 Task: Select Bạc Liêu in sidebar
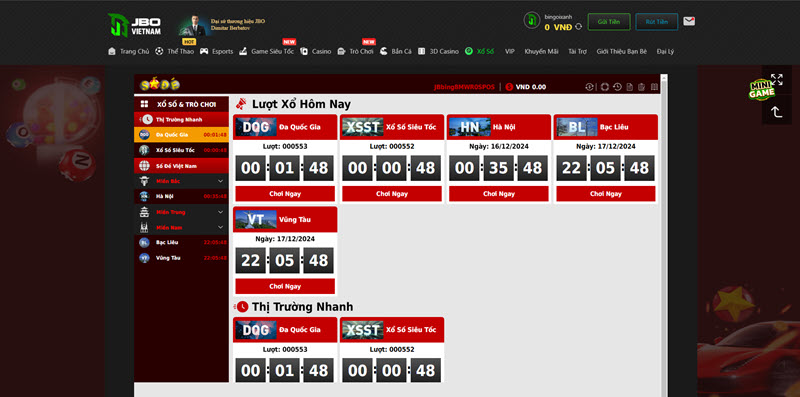(181, 242)
